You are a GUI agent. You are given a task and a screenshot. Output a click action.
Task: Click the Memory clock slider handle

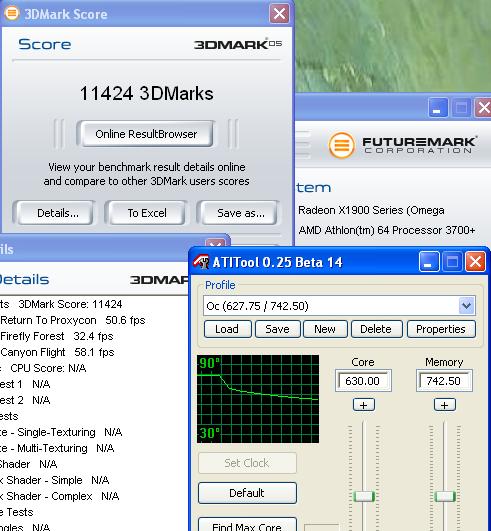click(x=445, y=496)
